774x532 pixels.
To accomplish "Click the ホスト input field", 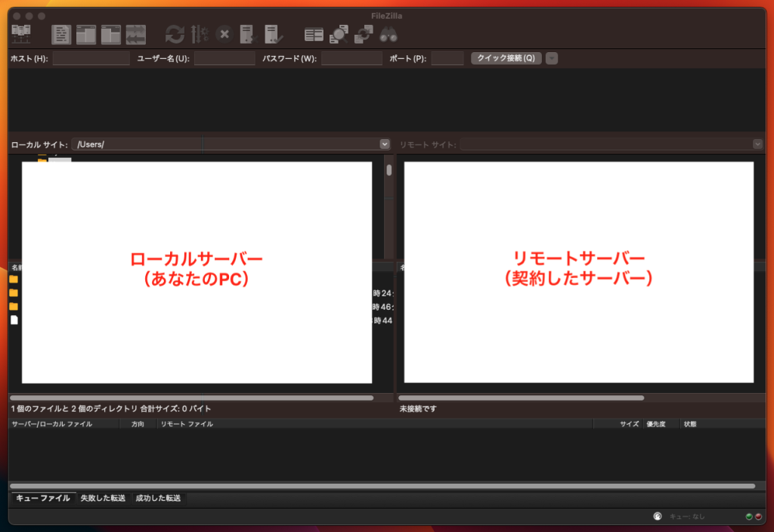I will point(91,58).
